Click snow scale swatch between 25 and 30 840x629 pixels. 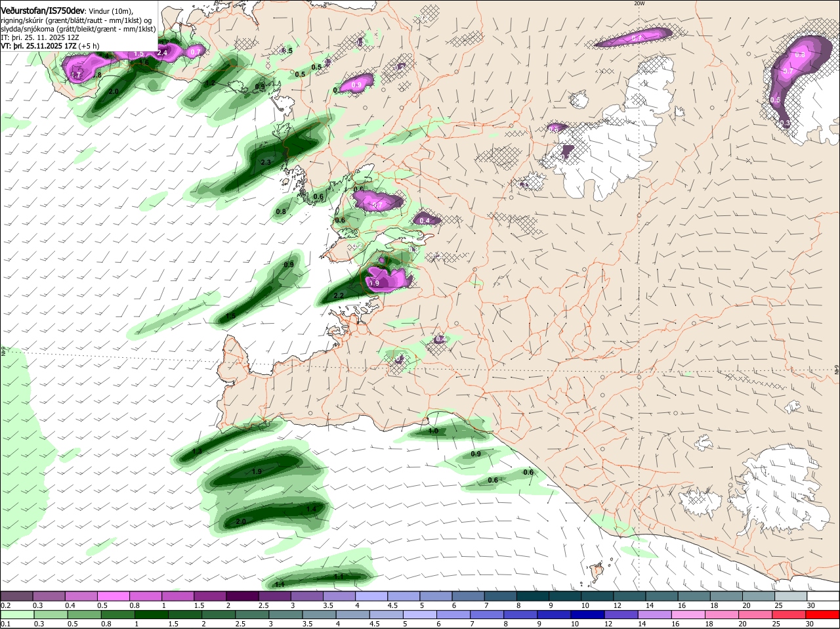[791, 596]
